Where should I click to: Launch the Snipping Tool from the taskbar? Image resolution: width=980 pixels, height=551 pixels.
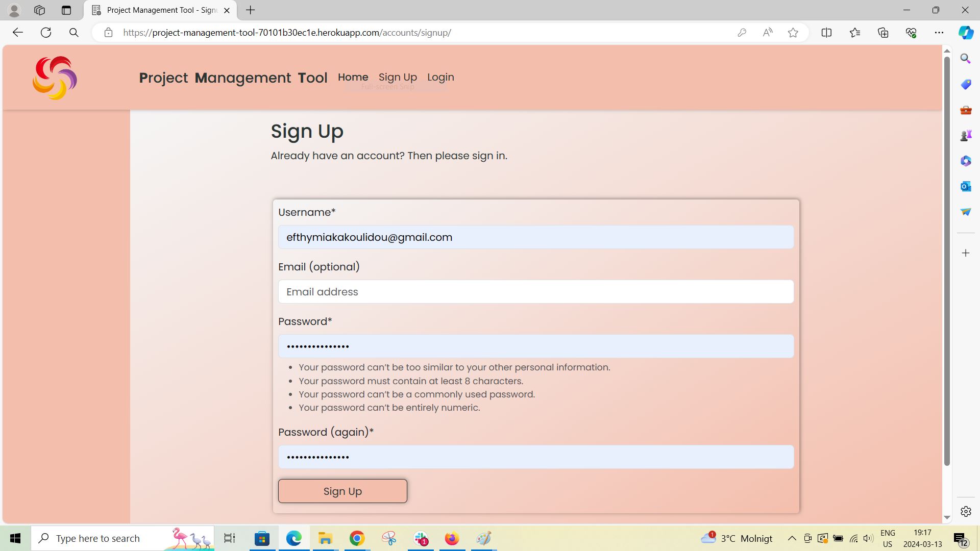pos(389,538)
